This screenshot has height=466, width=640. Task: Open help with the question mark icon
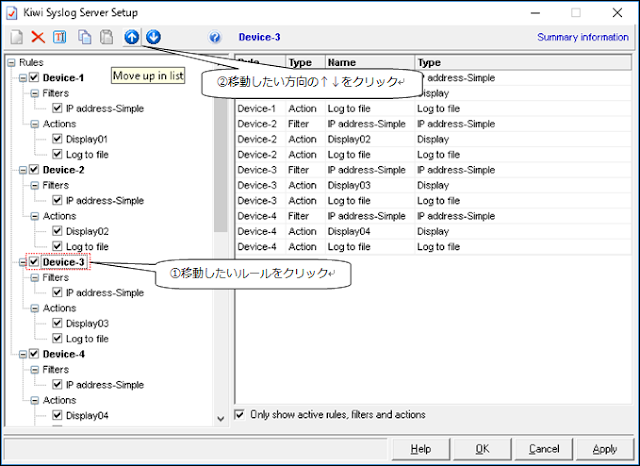point(215,38)
